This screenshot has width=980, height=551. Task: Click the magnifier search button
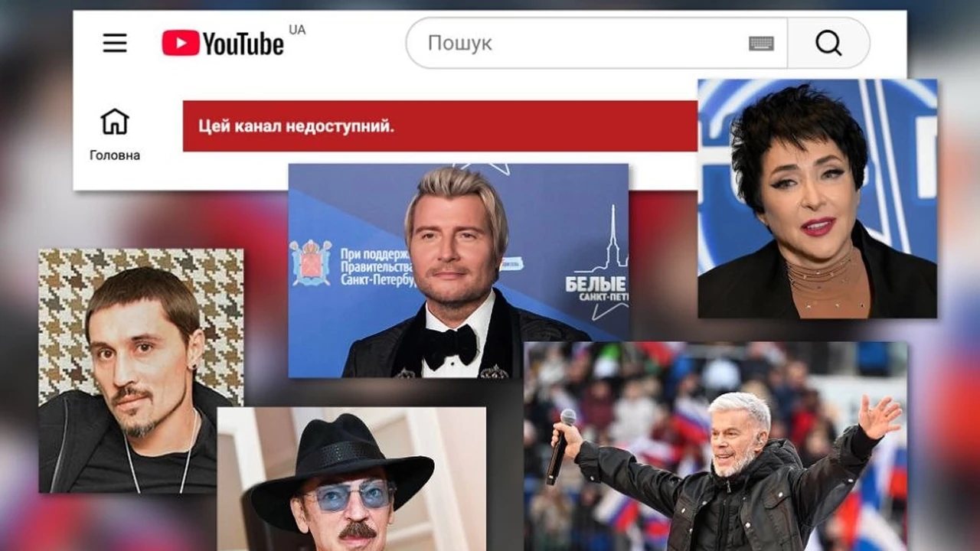point(828,43)
